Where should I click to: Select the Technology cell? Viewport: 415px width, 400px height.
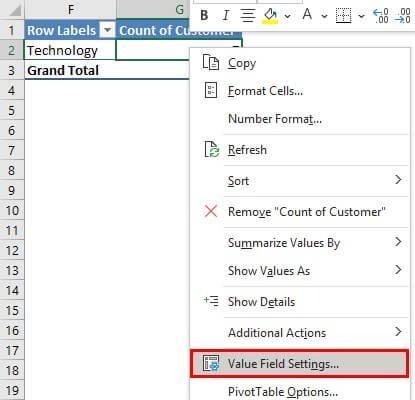[70, 50]
